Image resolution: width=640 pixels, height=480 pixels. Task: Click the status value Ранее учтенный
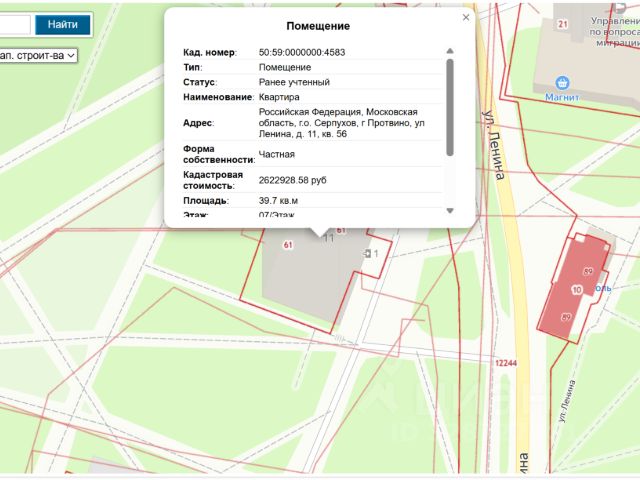click(x=294, y=82)
